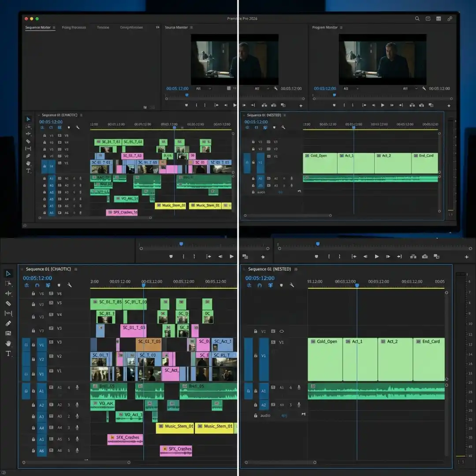Viewport: 476px width, 476px height.
Task: Open Source Monitor panel menu
Action: click(191, 27)
